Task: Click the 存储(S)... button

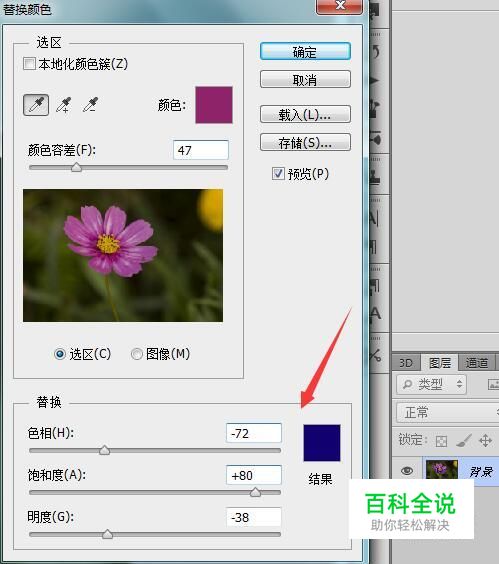Action: click(x=305, y=142)
